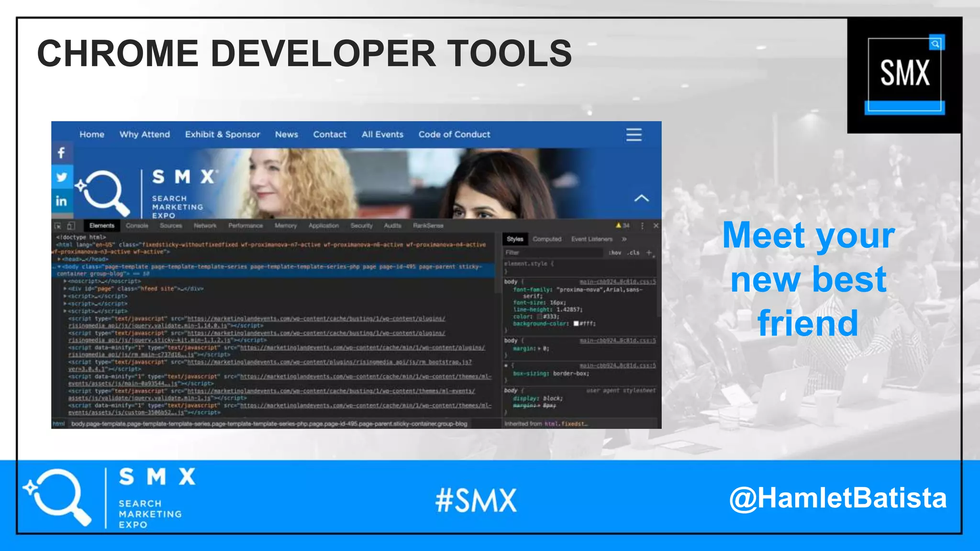The image size is (980, 551).
Task: Open the Network tab
Action: 205,226
